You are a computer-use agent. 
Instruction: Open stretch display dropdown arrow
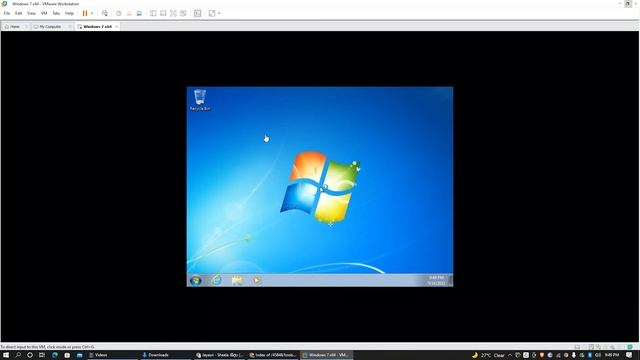pyautogui.click(x=219, y=13)
